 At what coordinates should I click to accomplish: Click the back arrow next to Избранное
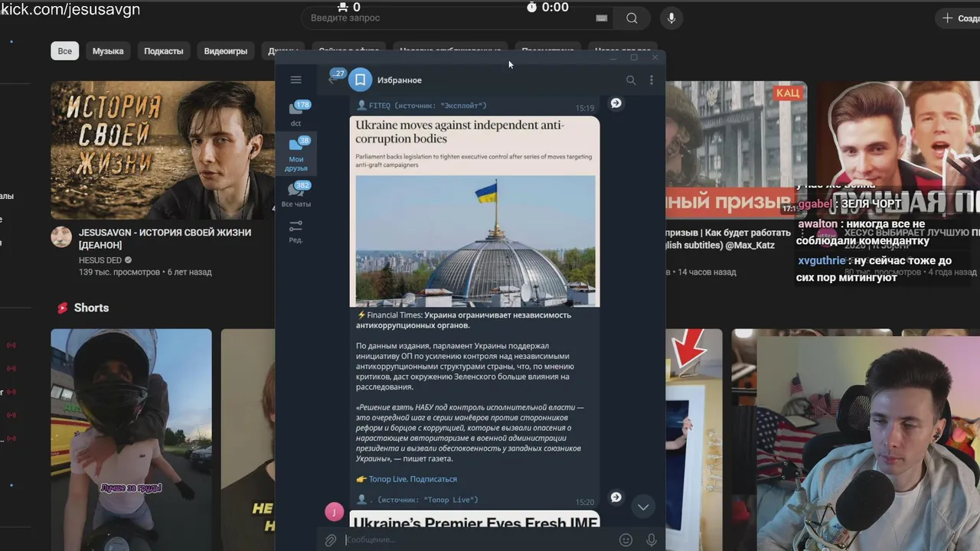(x=334, y=80)
